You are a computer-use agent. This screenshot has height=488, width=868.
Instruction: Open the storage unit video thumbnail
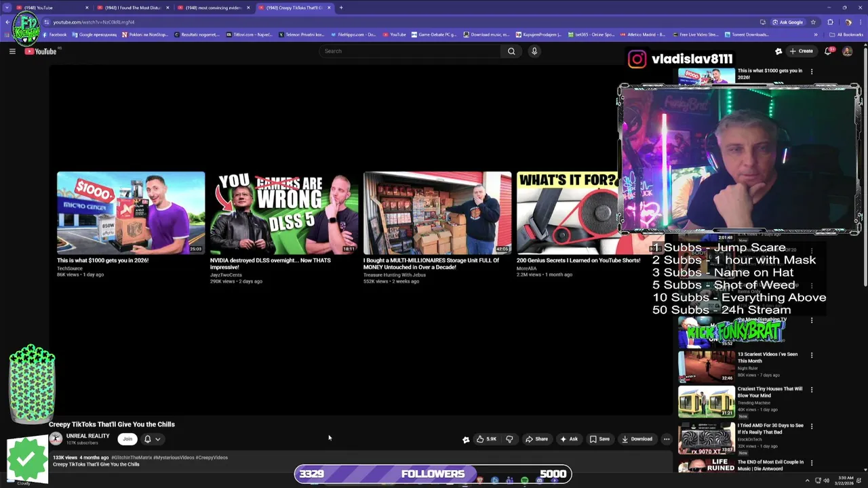click(x=437, y=213)
